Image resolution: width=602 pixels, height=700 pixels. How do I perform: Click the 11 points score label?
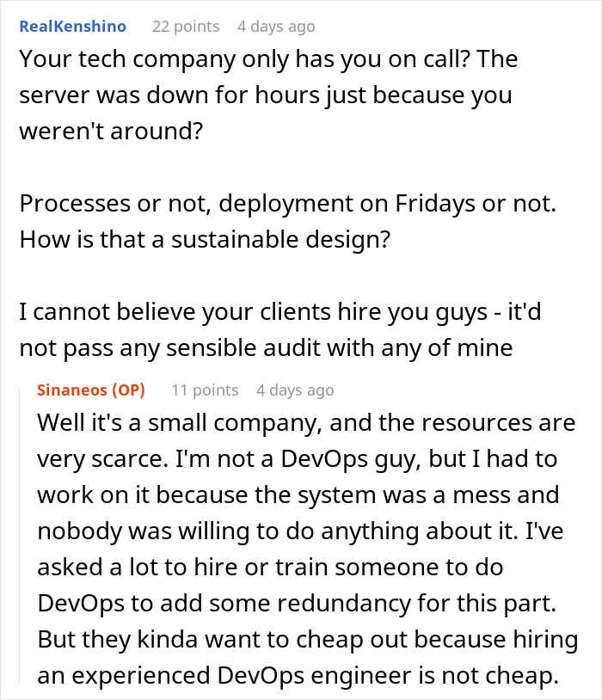point(205,390)
